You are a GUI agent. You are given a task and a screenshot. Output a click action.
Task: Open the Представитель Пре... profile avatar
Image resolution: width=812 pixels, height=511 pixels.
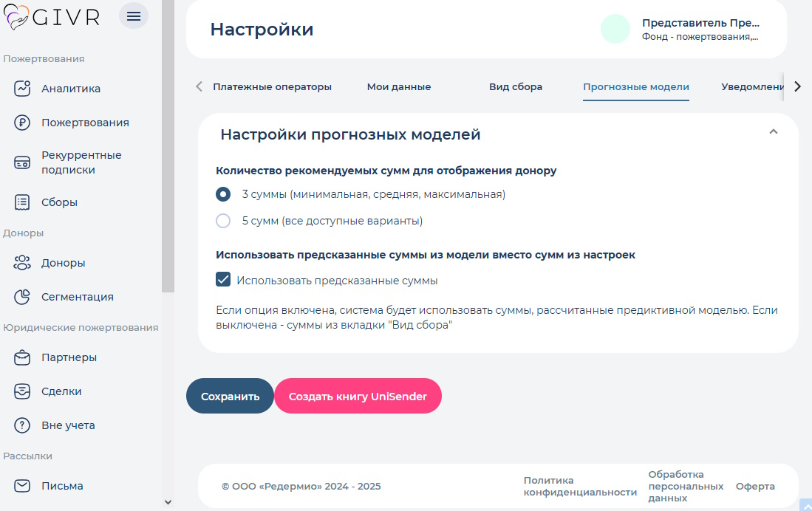click(615, 29)
